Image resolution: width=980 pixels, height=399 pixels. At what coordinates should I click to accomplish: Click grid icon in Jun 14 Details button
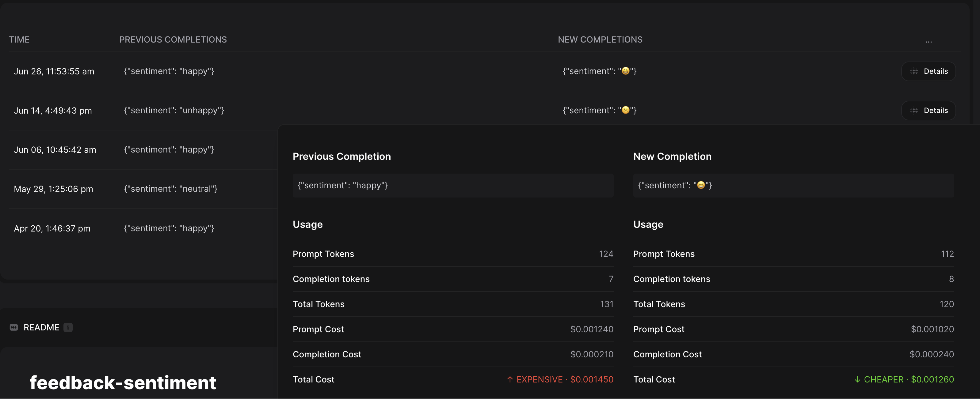tap(914, 111)
